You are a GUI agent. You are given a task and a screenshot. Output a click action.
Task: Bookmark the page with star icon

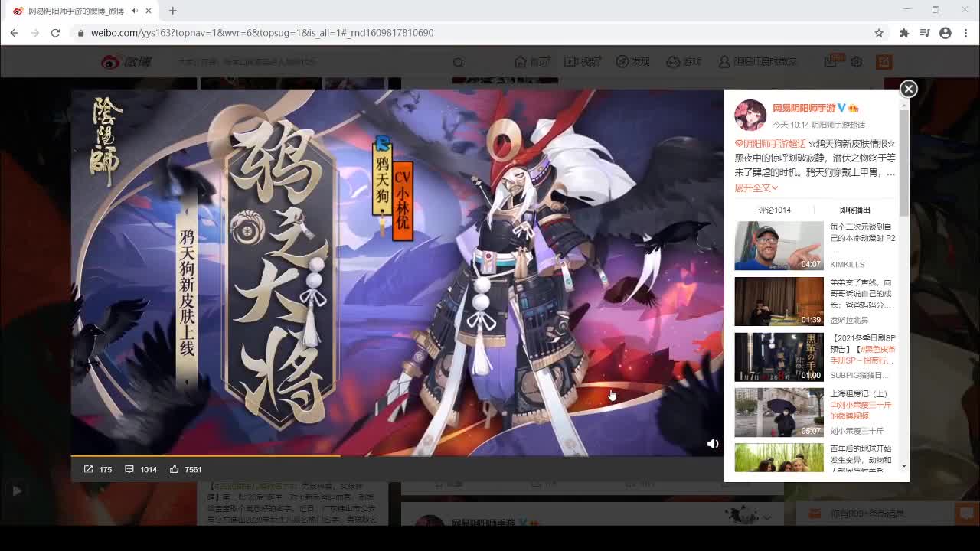[879, 33]
